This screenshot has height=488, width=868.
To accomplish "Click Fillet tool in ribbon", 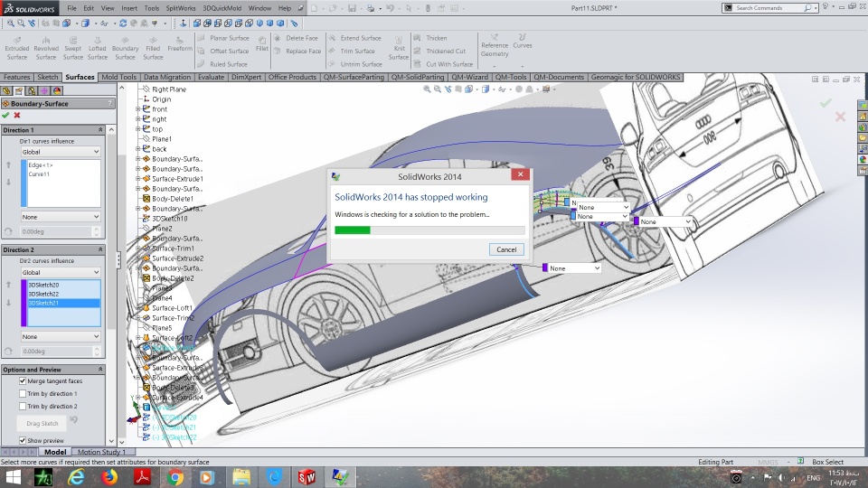I will [x=262, y=44].
